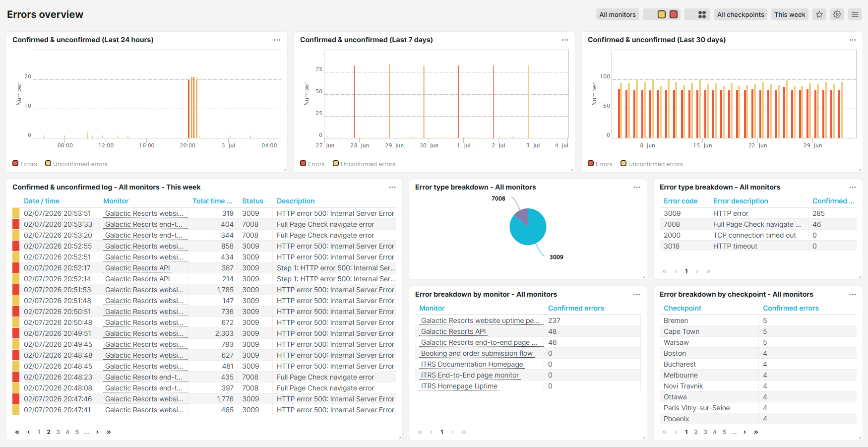Open the four-dot grouping filter

tap(702, 14)
